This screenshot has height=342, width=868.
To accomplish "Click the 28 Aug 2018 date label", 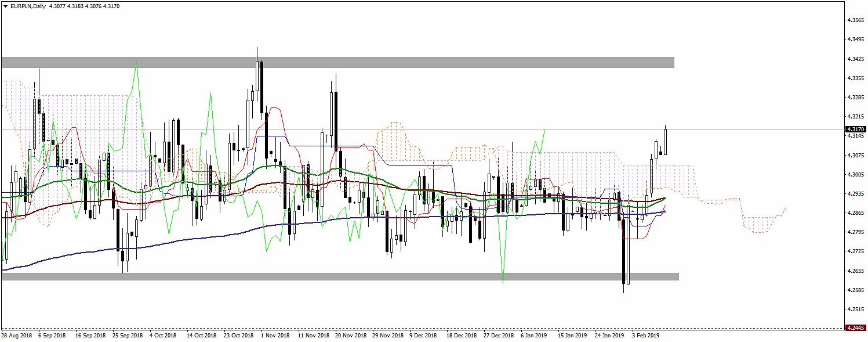I will (x=16, y=336).
